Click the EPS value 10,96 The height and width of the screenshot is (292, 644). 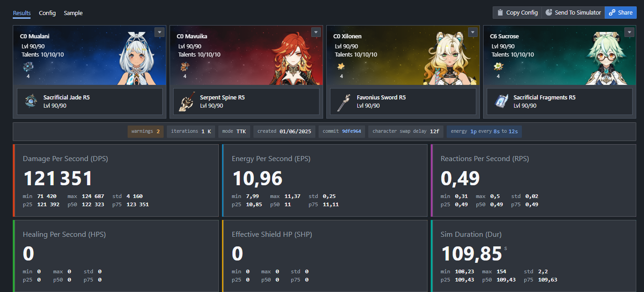pos(257,178)
